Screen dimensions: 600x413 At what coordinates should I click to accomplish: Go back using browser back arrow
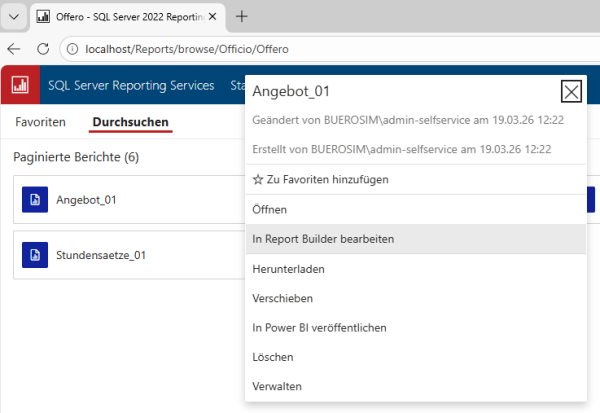click(14, 48)
